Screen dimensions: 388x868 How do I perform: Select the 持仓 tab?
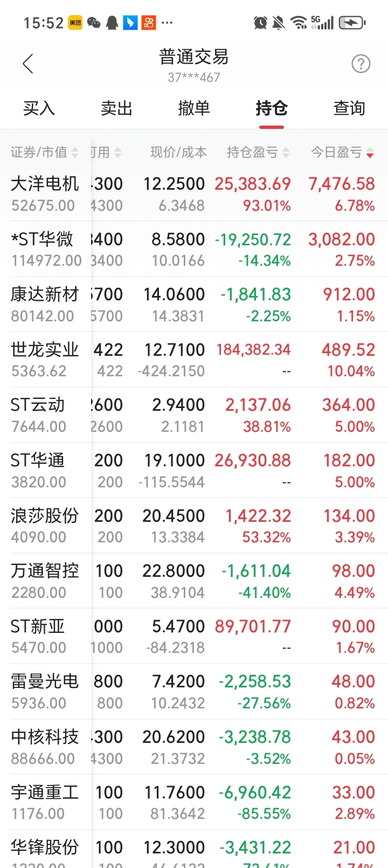click(272, 108)
